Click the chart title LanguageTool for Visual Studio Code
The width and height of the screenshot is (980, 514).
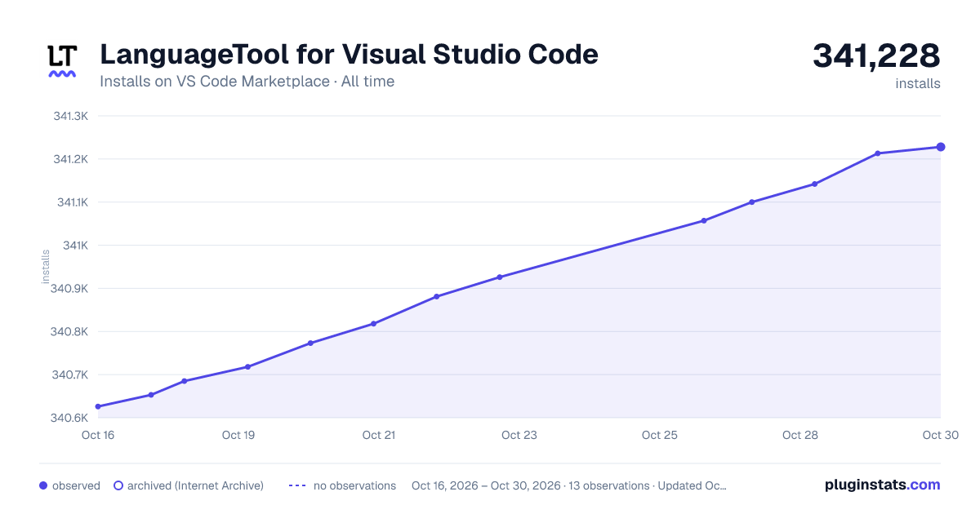click(x=349, y=55)
